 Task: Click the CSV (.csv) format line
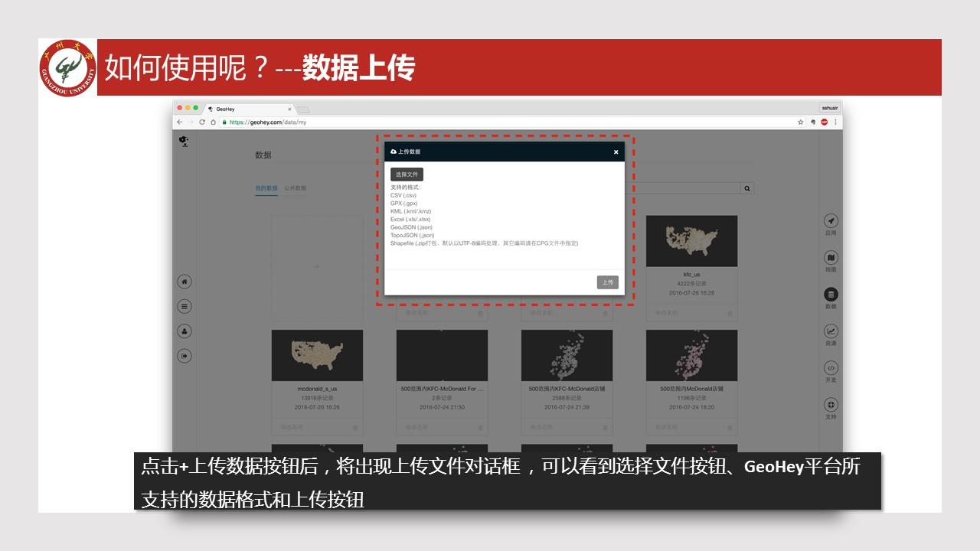pos(403,196)
